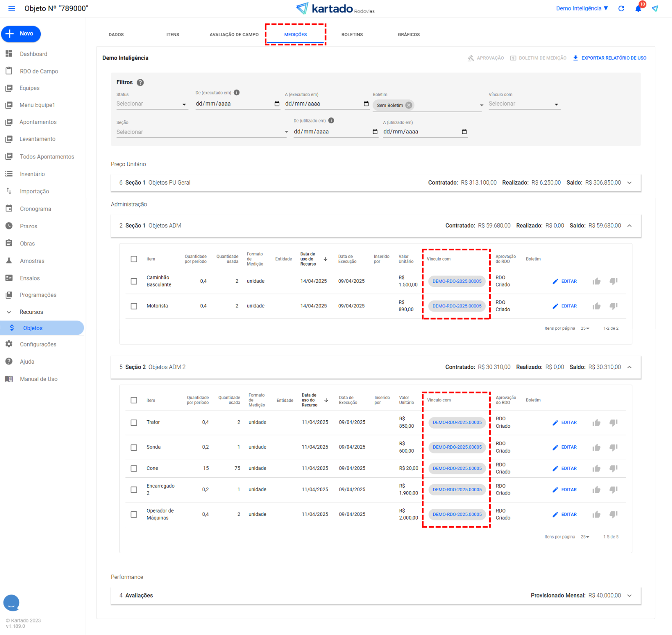Image resolution: width=672 pixels, height=635 pixels.
Task: Open the notifications bell
Action: pos(638,9)
